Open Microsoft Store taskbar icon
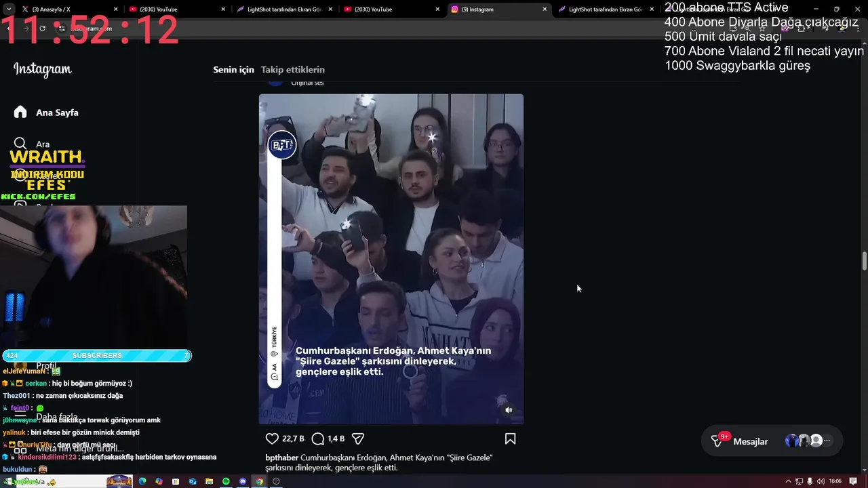This screenshot has width=868, height=488. tap(176, 481)
